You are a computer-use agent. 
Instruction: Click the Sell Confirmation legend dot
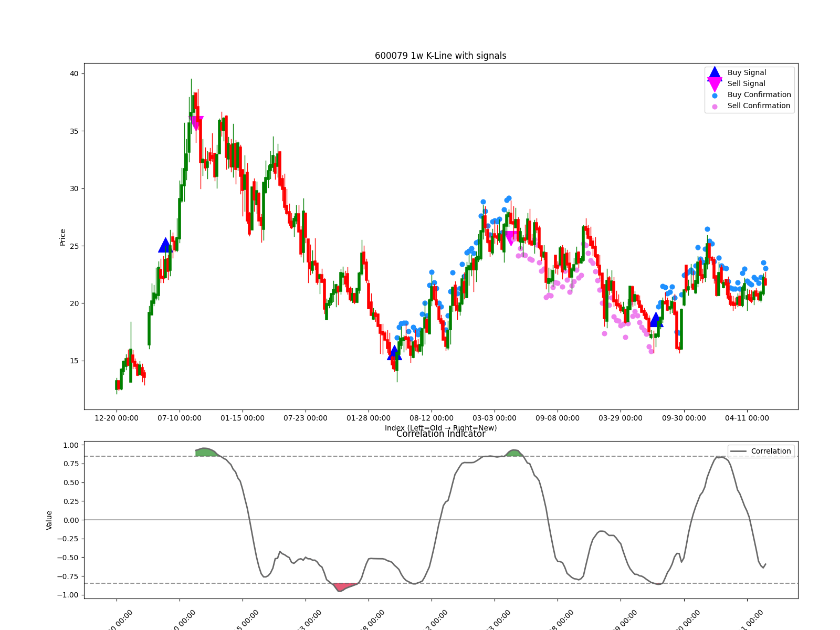coord(715,107)
